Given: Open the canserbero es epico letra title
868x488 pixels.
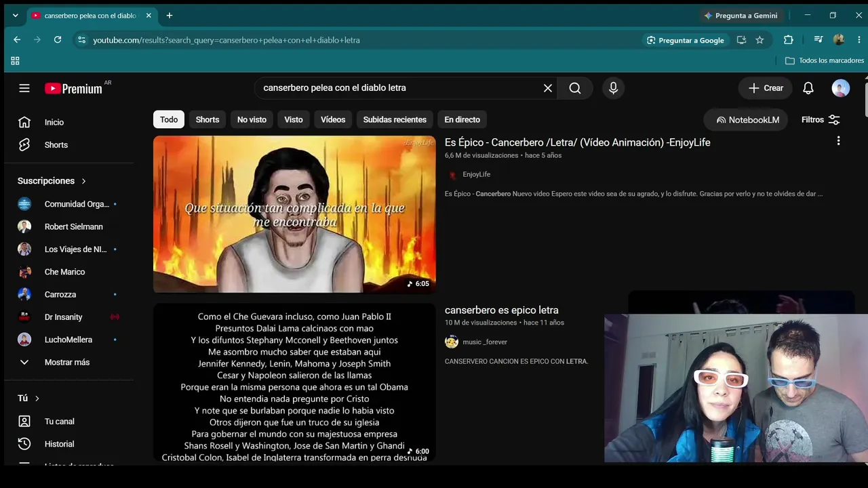Looking at the screenshot, I should click(502, 310).
